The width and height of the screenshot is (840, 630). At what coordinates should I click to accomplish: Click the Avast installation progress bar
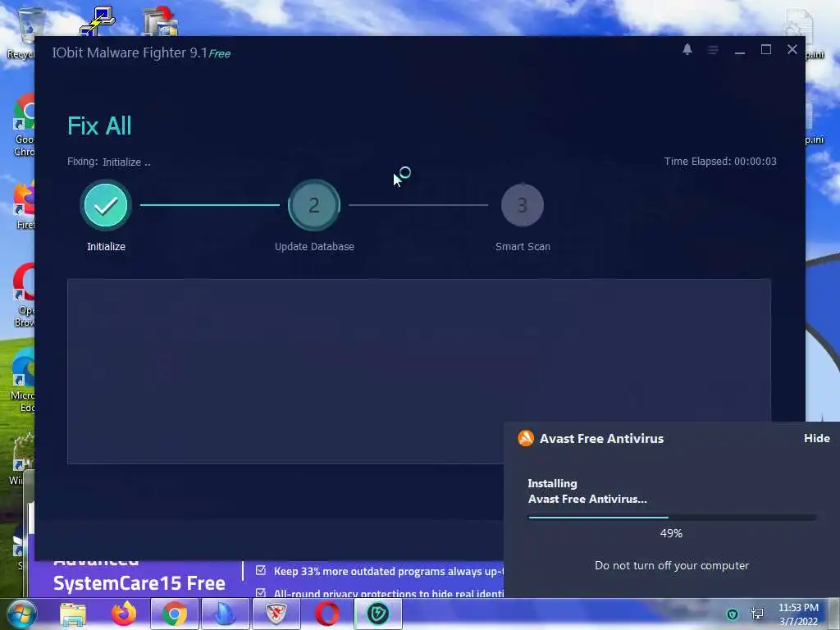(x=672, y=518)
